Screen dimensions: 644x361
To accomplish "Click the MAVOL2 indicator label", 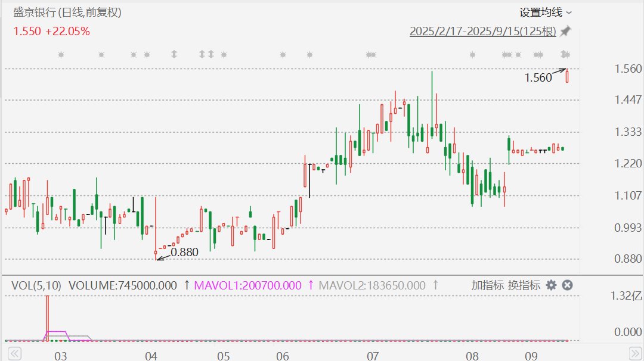I will click(x=372, y=285).
